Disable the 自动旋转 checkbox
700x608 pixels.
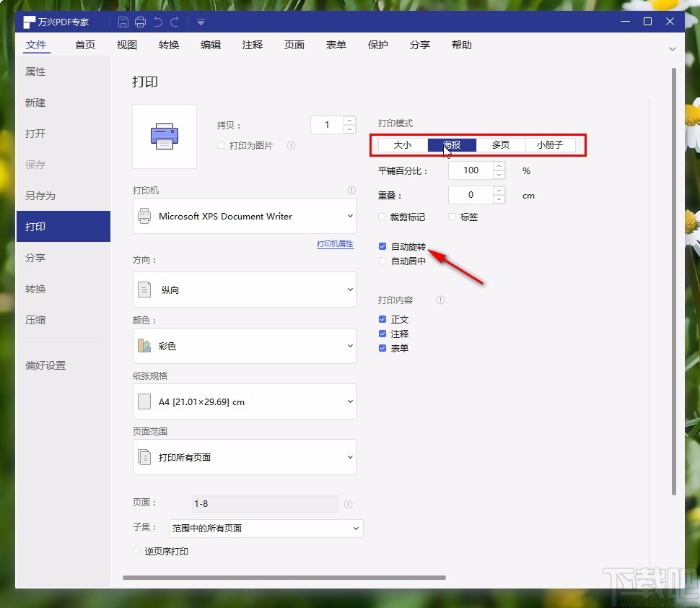pos(382,246)
